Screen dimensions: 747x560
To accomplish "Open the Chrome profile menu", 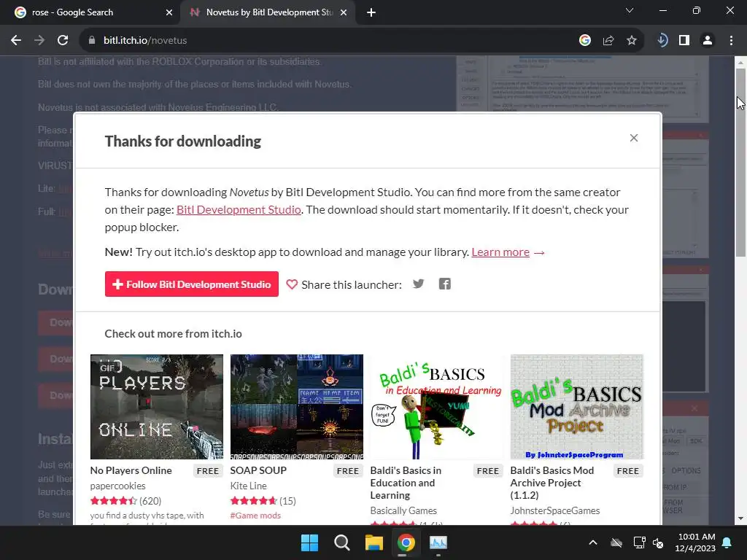I will 708,41.
